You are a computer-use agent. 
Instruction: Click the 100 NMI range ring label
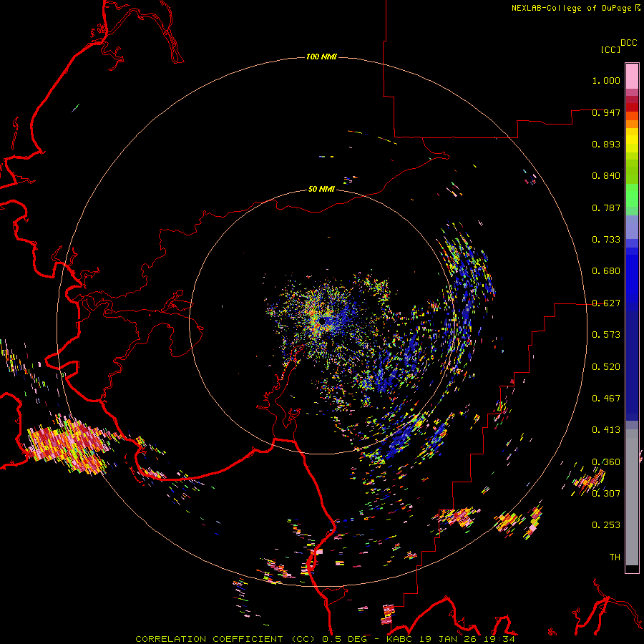click(321, 57)
